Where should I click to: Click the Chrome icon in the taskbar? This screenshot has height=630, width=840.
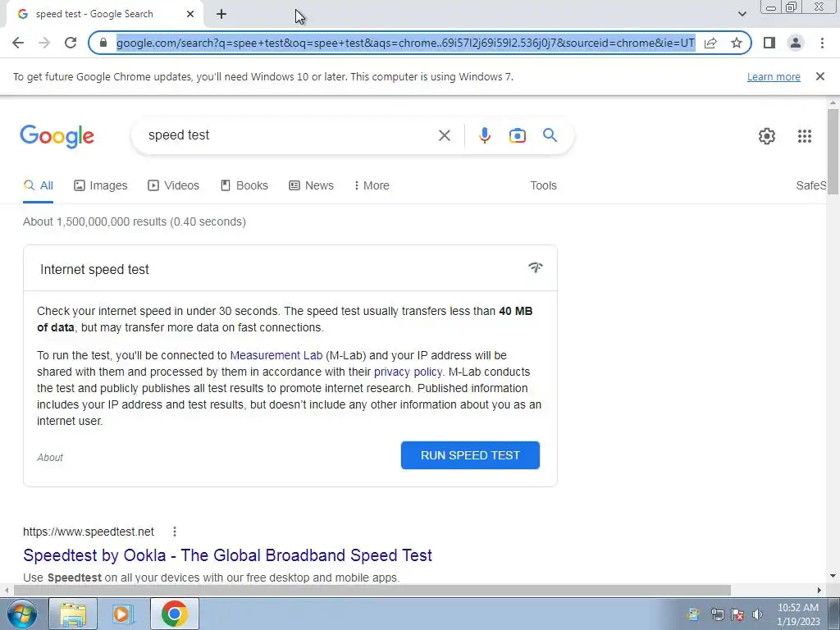pyautogui.click(x=175, y=614)
